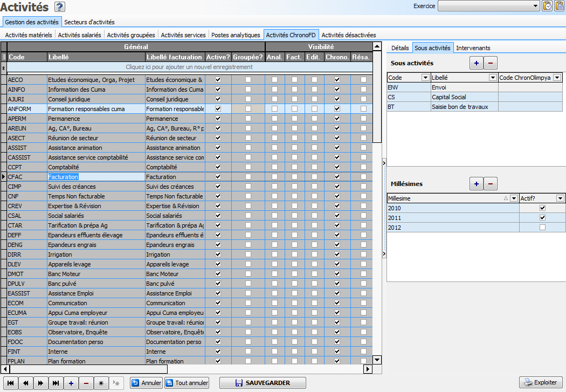Remove a millésime with minus button
The width and height of the screenshot is (566, 392).
pyautogui.click(x=490, y=184)
